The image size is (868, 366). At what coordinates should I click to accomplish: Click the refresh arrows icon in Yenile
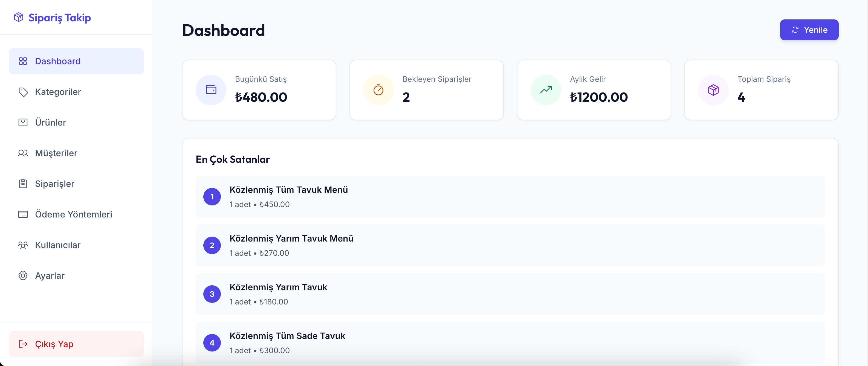pos(795,30)
